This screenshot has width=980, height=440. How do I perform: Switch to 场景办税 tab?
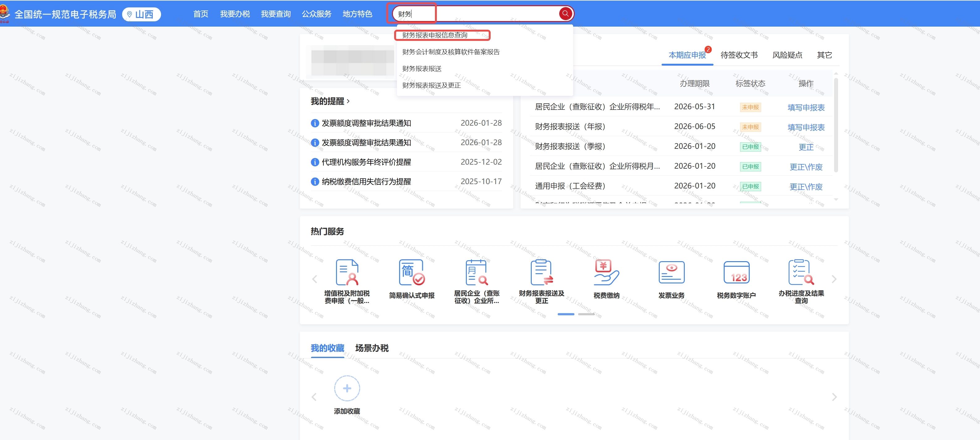372,348
